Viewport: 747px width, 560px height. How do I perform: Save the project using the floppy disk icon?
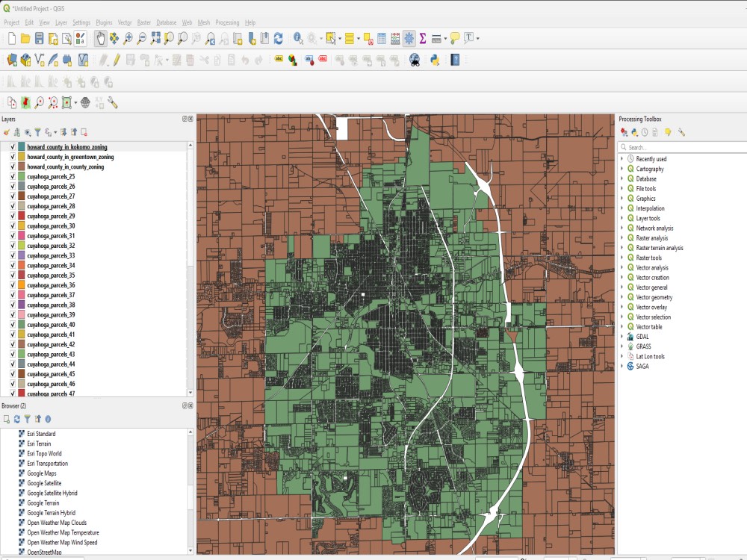[39, 39]
